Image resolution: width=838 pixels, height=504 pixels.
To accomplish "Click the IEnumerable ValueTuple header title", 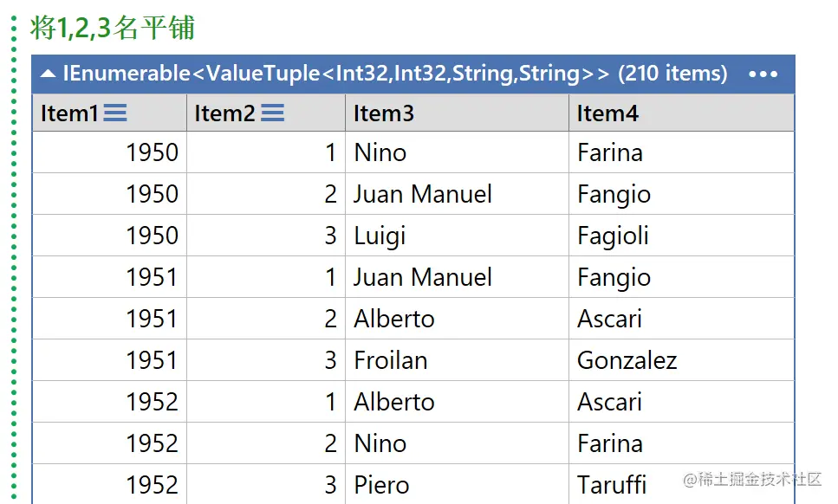I will coord(335,73).
